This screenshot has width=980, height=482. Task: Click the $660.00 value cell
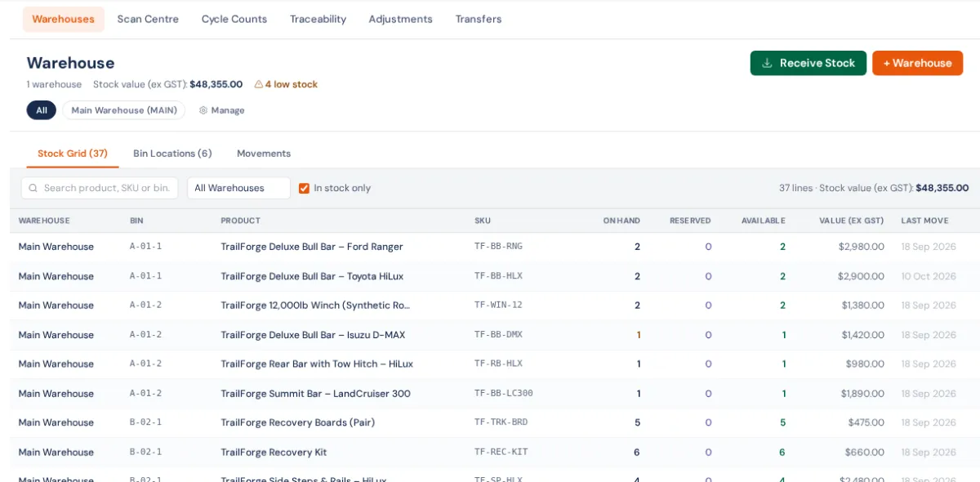(865, 453)
